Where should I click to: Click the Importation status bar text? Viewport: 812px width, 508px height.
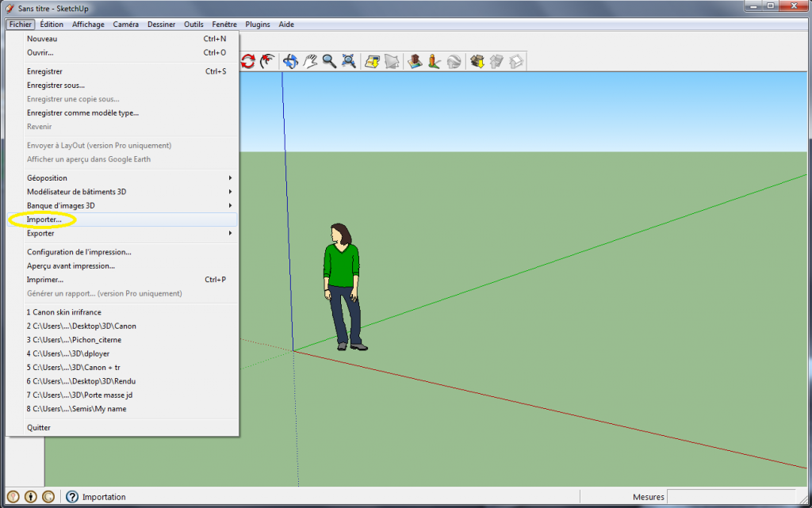104,497
